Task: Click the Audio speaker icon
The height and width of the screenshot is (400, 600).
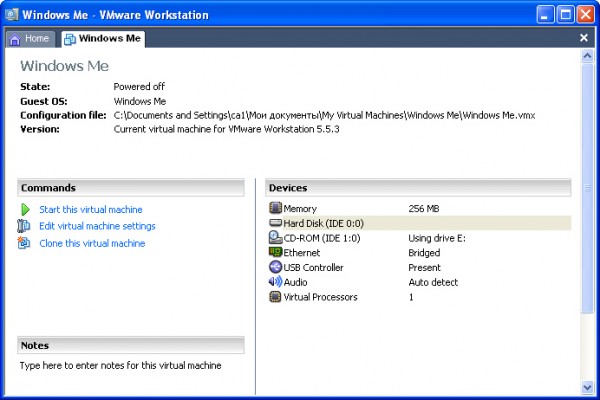Action: (x=276, y=282)
